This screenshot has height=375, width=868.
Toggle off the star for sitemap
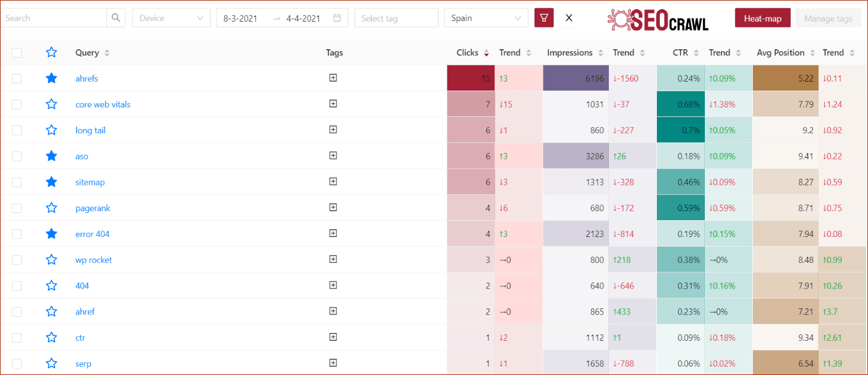click(52, 182)
